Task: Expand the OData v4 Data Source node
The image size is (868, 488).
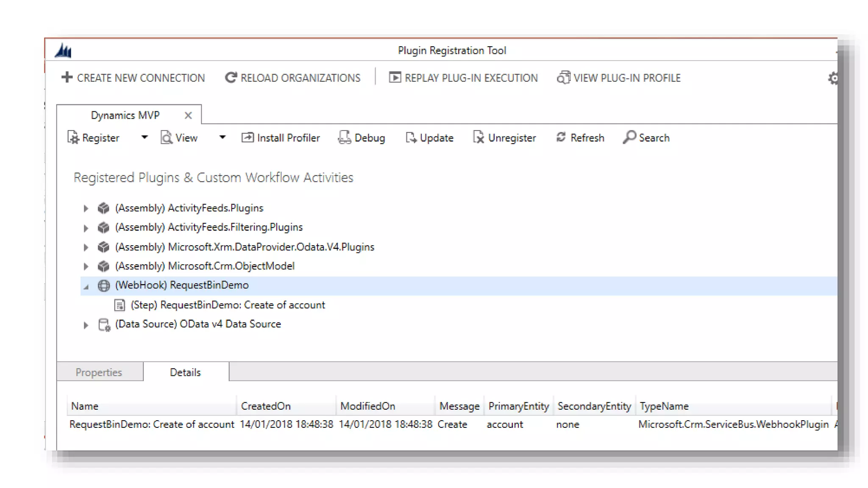Action: pos(86,325)
